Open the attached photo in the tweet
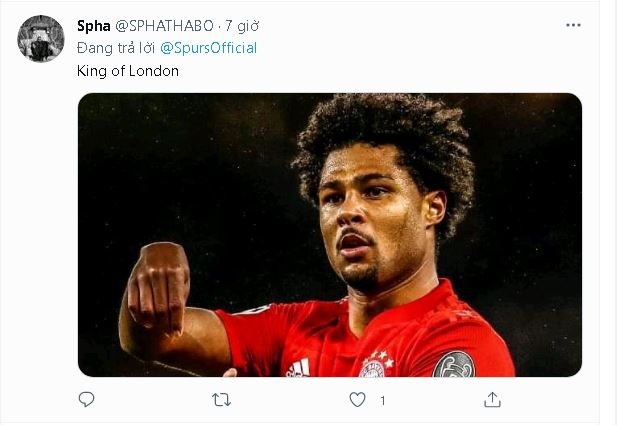 330,235
